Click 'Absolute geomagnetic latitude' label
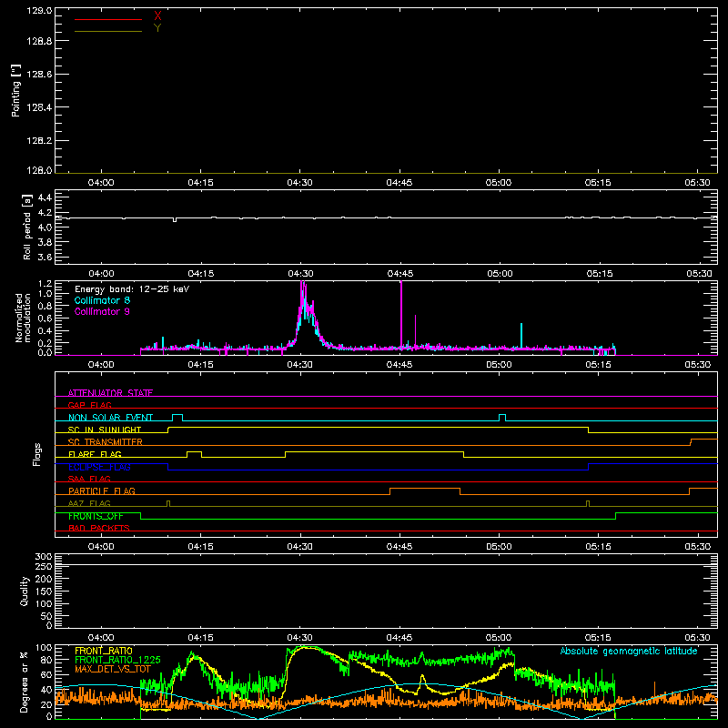 (629, 651)
